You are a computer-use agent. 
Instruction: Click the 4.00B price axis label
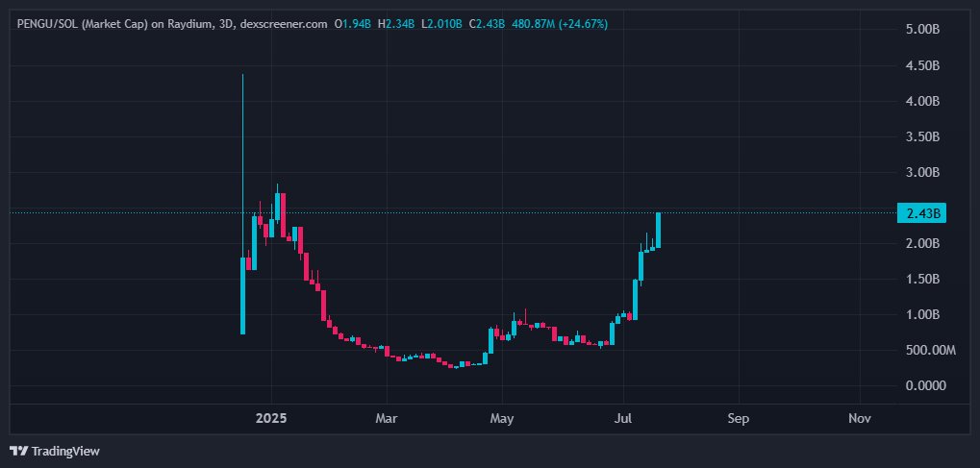[x=922, y=101]
